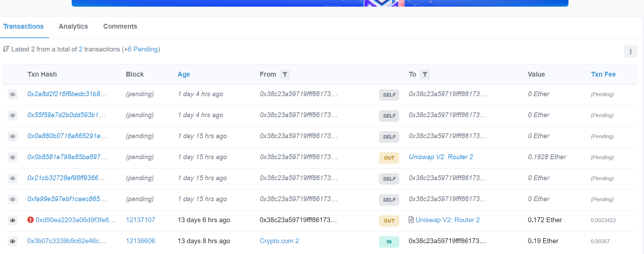
Task: Click the To column filter icon
Action: point(425,75)
